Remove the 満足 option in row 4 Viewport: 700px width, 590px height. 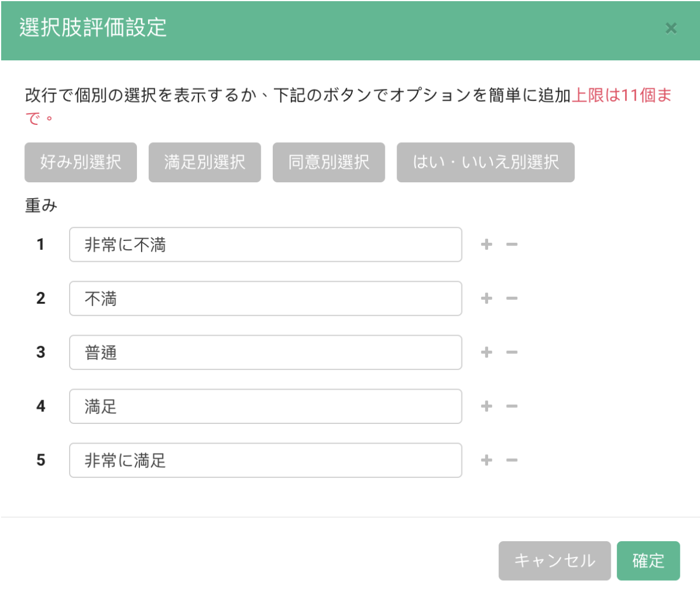point(511,406)
